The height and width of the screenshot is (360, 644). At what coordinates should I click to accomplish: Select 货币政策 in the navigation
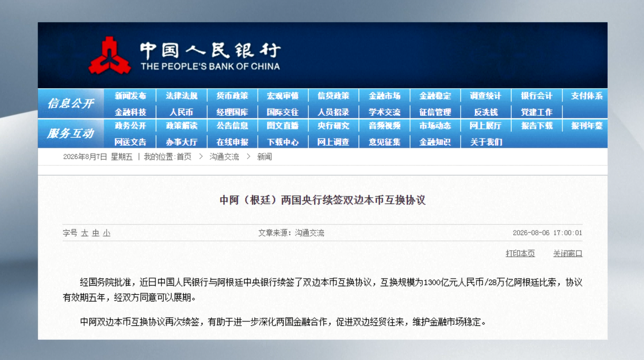(x=232, y=96)
